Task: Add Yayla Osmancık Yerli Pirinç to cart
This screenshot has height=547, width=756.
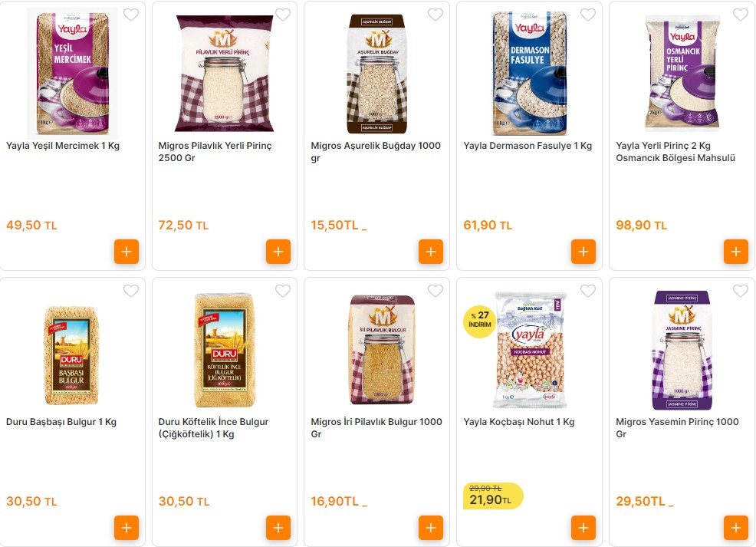Action: click(x=736, y=252)
